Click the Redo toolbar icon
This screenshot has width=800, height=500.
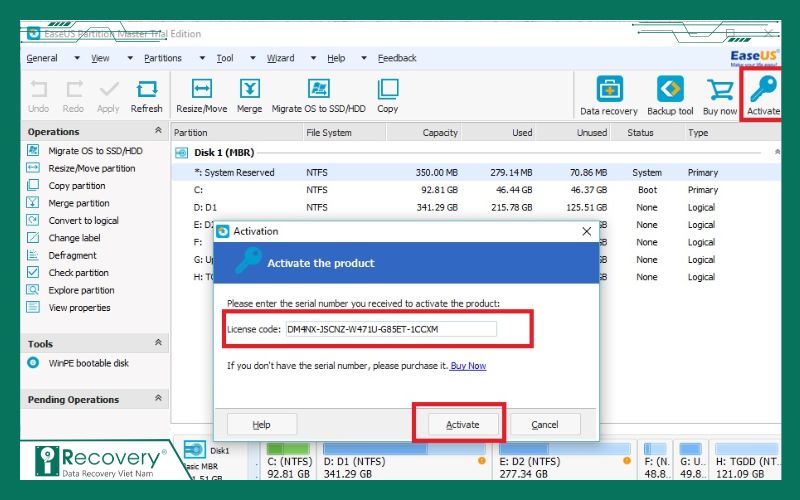[x=73, y=96]
